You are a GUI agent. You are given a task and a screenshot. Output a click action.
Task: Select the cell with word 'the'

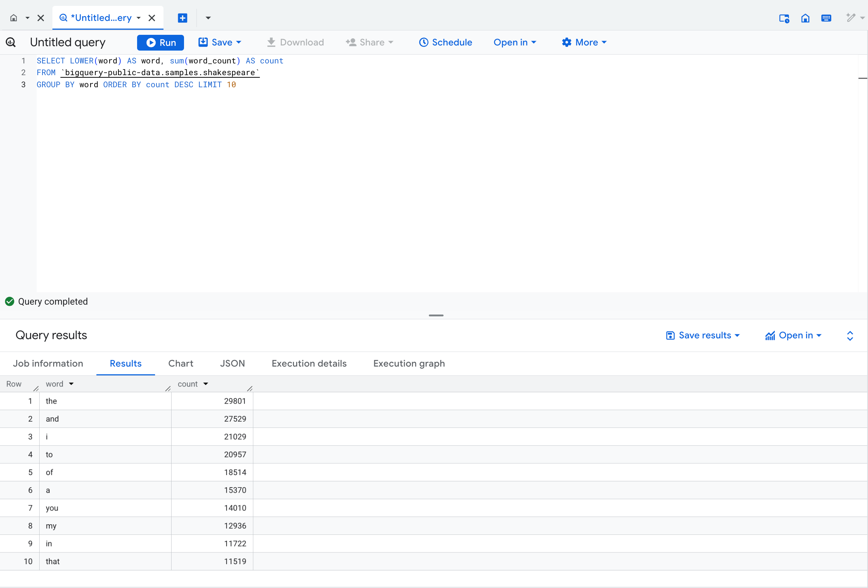[105, 401]
